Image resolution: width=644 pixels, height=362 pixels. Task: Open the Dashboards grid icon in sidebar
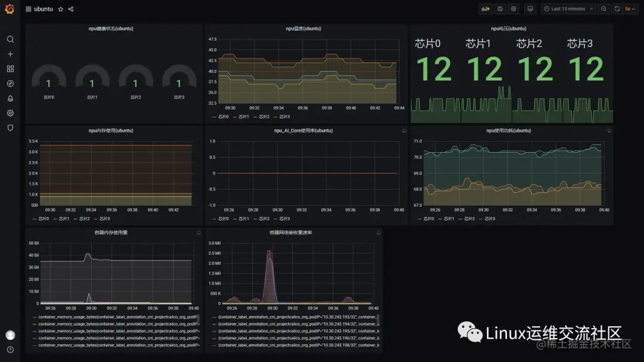10,69
